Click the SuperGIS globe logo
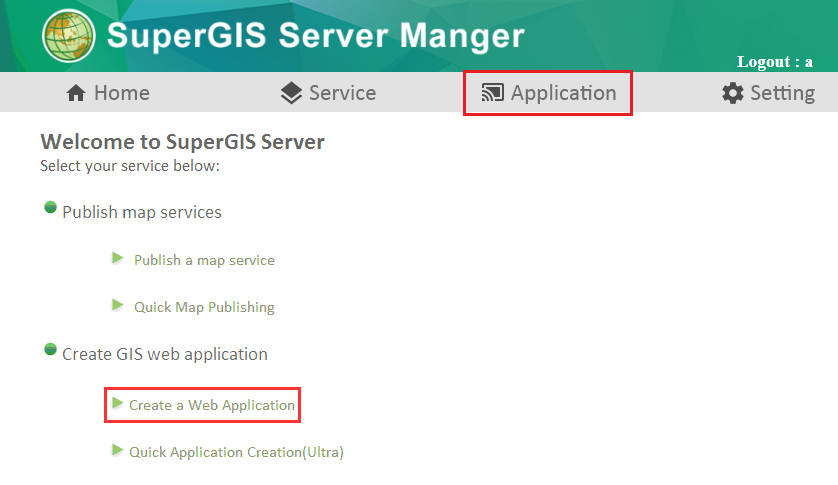Screen dimensions: 838x485 pos(69,36)
